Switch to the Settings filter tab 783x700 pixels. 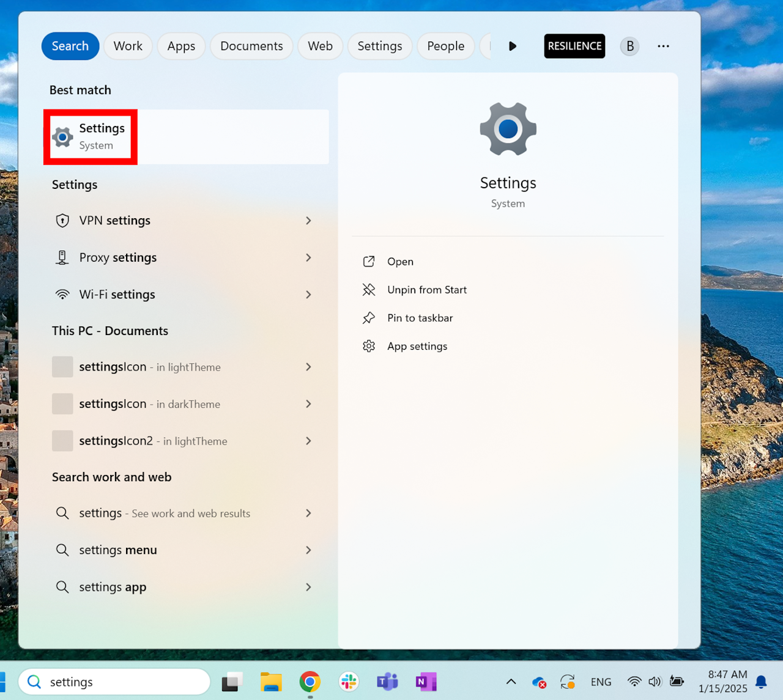pos(380,46)
